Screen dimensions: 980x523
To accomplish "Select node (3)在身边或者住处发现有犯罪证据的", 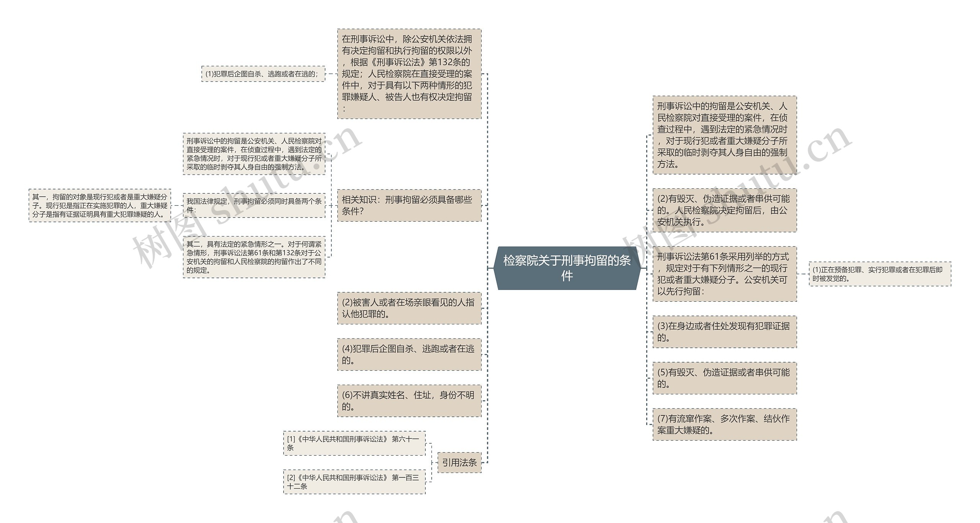I will [x=724, y=332].
